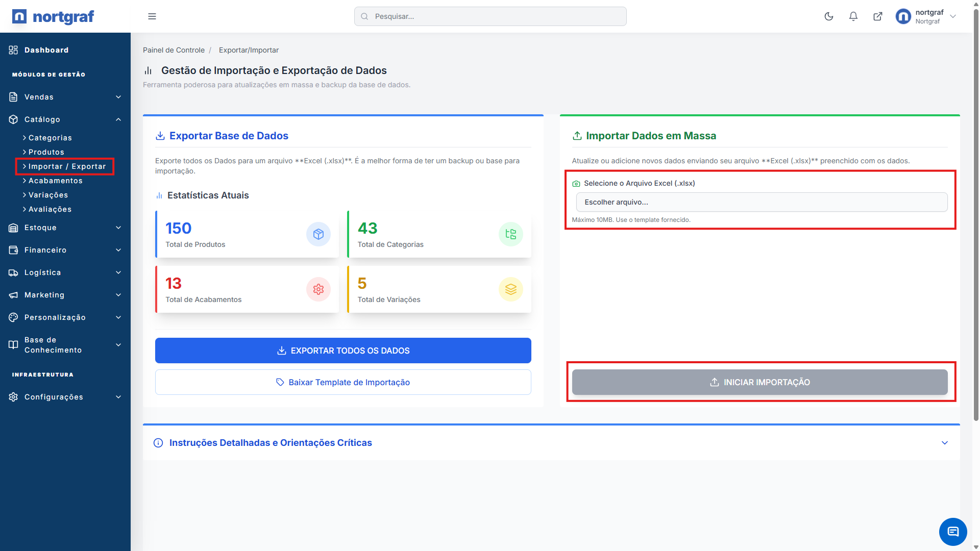Go to Dashboard in sidebar
980x551 pixels.
(x=46, y=50)
